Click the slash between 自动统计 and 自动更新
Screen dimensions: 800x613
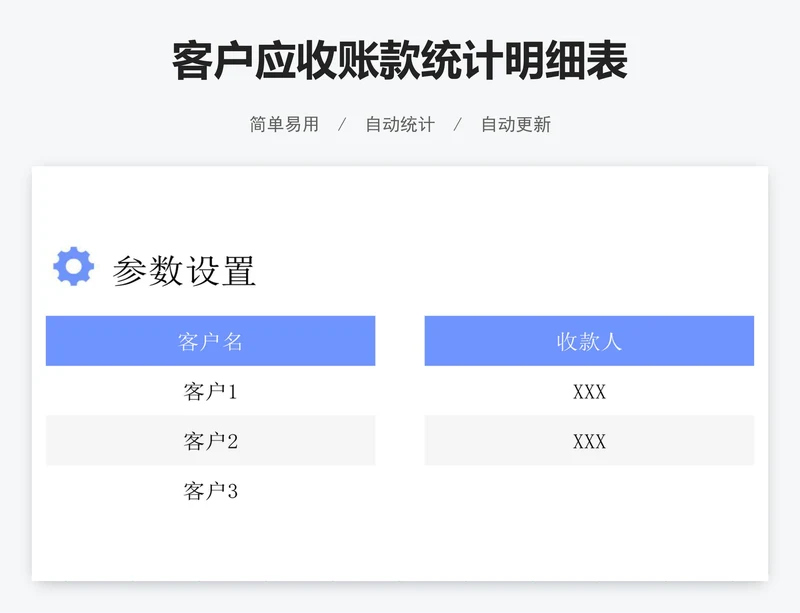(x=458, y=125)
